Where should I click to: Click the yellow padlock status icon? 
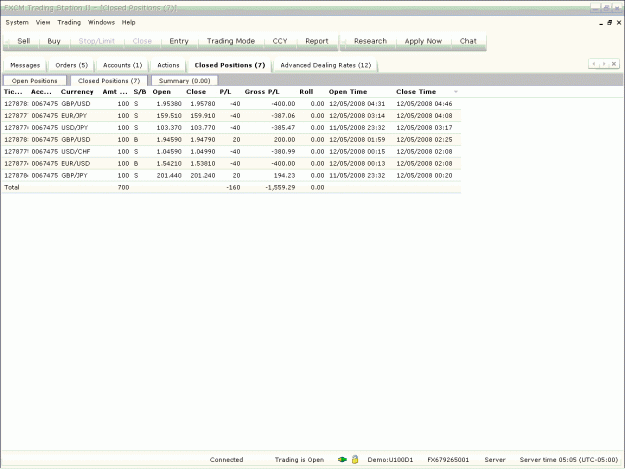pos(355,459)
